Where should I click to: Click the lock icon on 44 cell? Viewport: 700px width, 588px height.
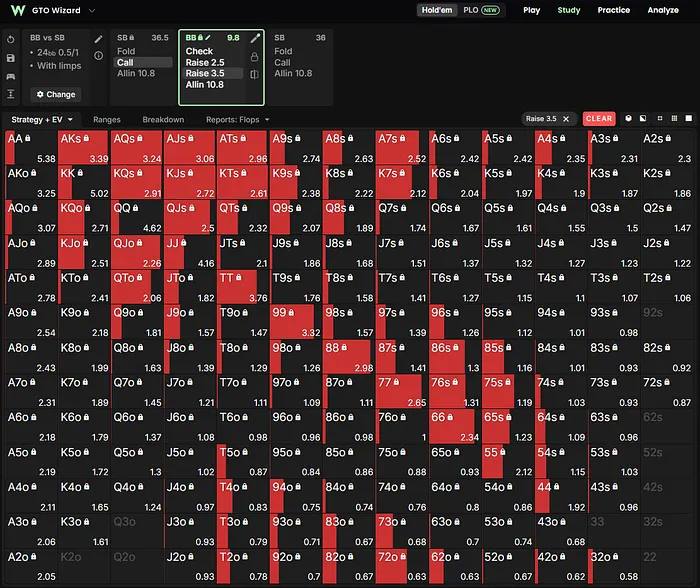point(556,487)
